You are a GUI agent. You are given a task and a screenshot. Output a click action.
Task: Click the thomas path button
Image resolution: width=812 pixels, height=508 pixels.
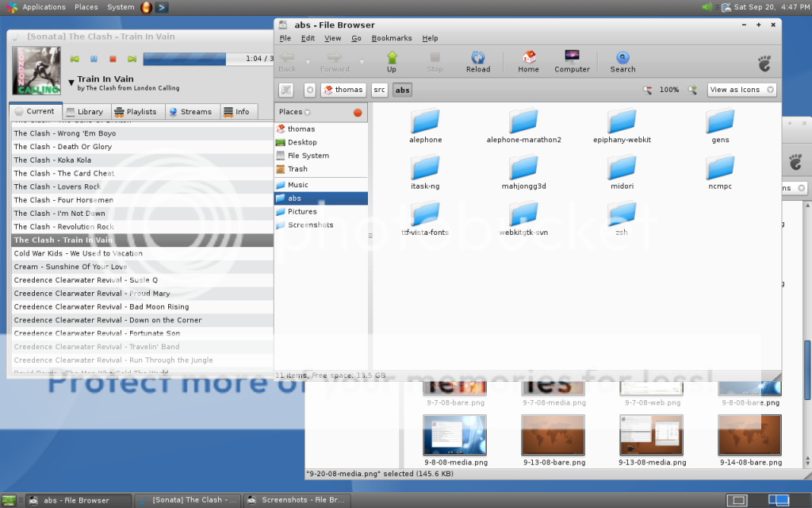click(343, 90)
